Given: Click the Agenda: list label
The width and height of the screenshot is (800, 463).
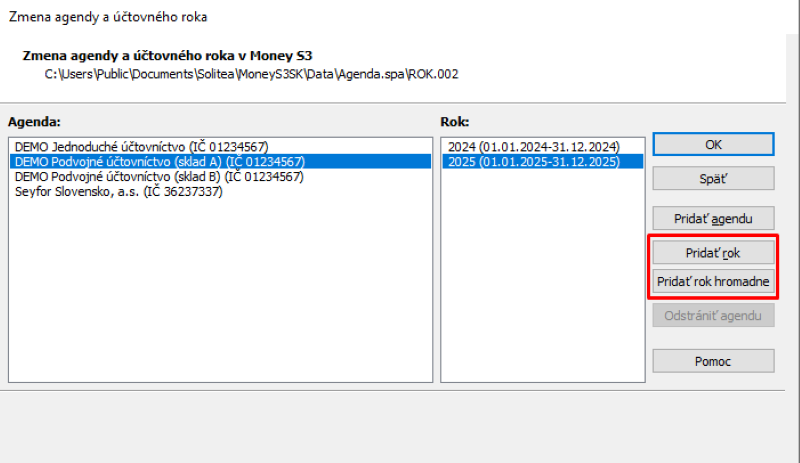Looking at the screenshot, I should (35, 121).
